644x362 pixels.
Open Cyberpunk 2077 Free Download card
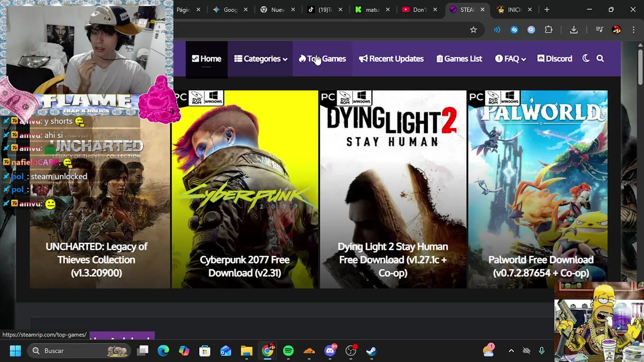(245, 190)
